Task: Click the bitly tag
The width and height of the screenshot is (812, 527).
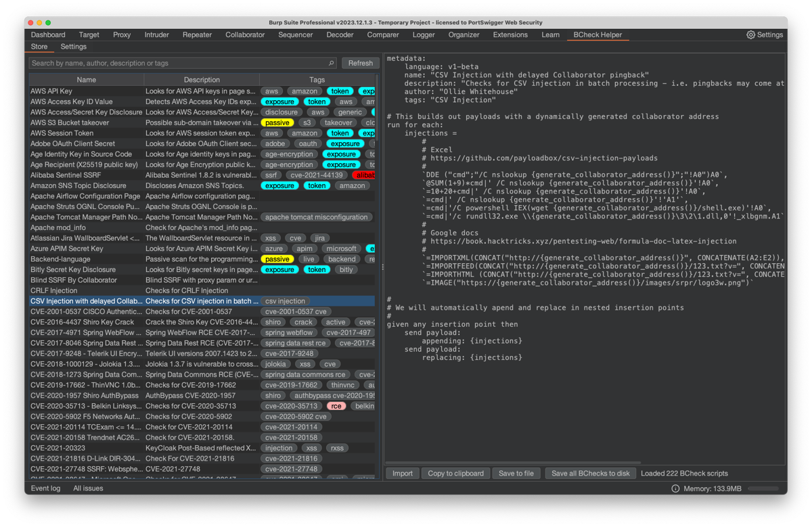Action: coord(346,269)
